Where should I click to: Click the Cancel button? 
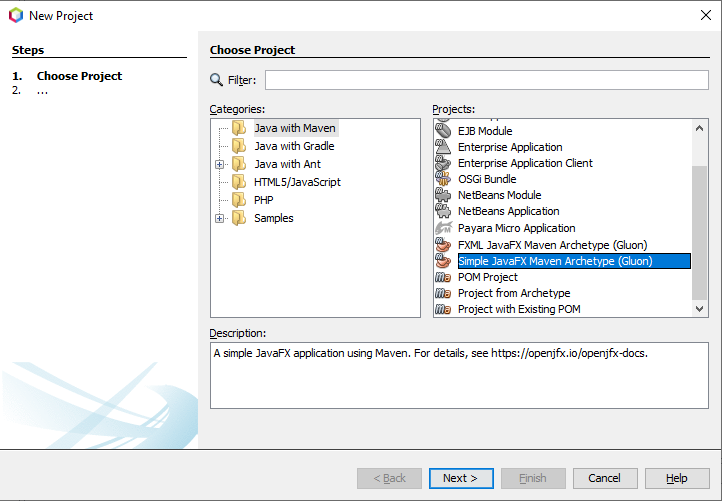605,478
